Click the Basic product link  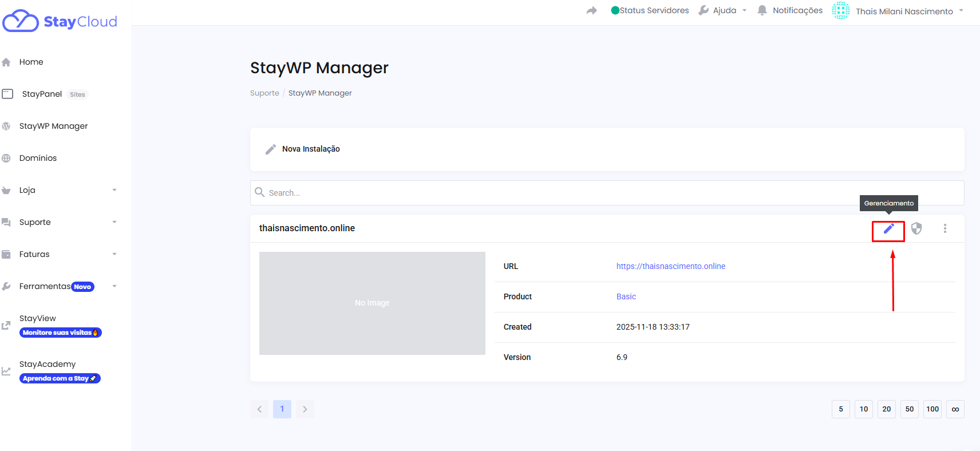pyautogui.click(x=626, y=296)
